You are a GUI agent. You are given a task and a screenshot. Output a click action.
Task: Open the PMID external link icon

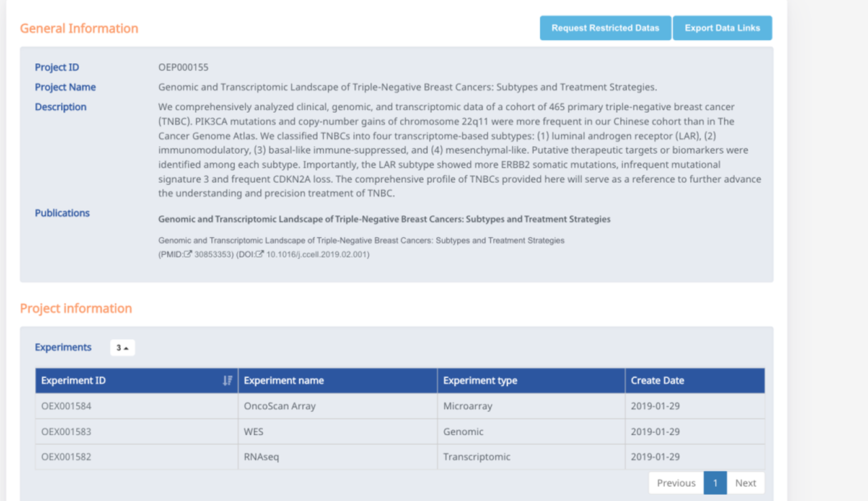point(188,254)
